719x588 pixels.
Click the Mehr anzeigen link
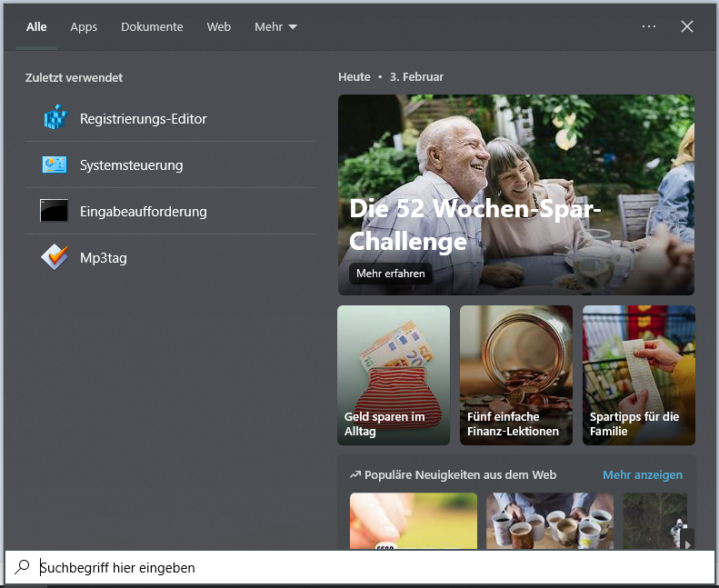point(642,474)
